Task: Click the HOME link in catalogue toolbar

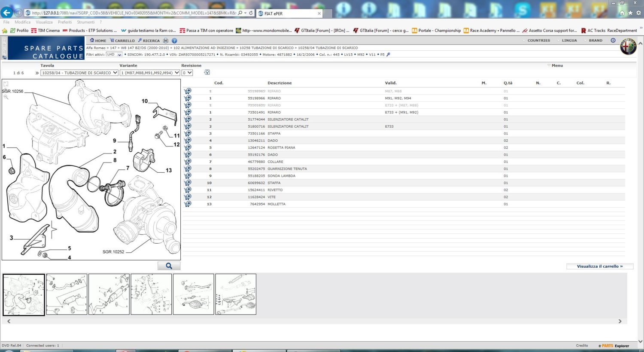Action: pyautogui.click(x=98, y=40)
